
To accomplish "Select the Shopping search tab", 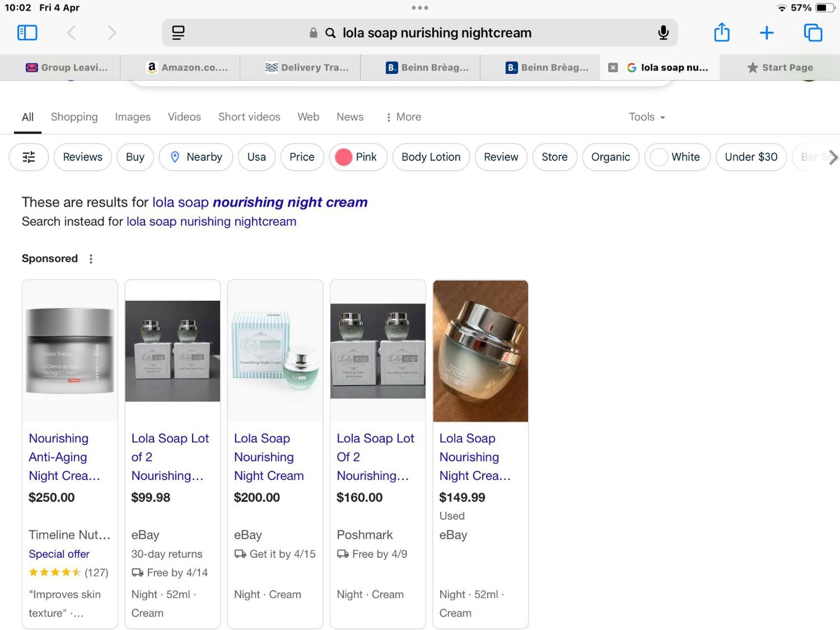I will (x=74, y=117).
